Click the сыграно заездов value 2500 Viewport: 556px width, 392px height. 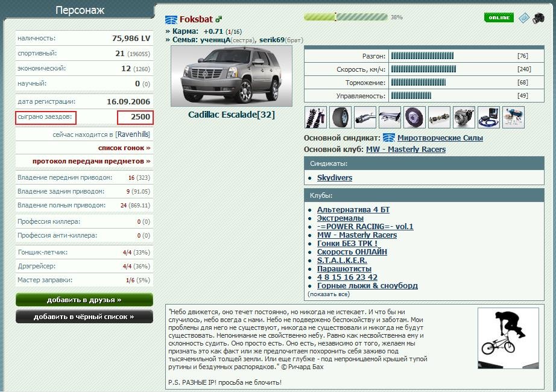(141, 117)
